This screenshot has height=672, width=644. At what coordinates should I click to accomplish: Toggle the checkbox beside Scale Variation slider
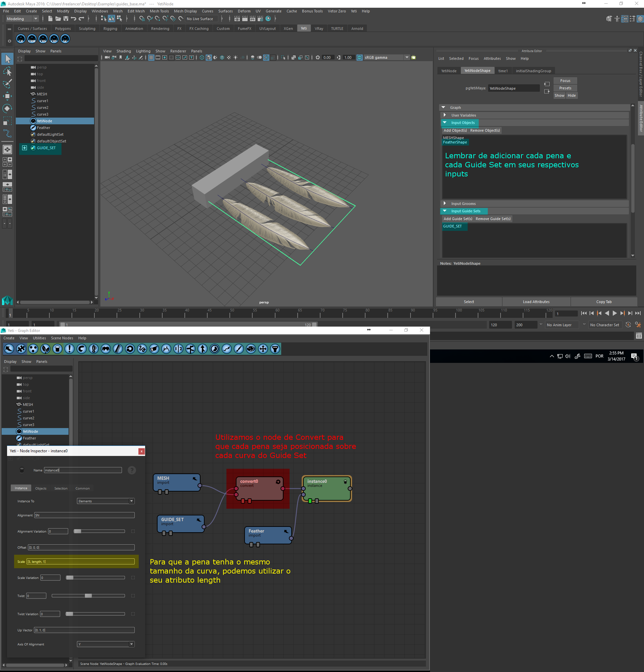(x=133, y=578)
